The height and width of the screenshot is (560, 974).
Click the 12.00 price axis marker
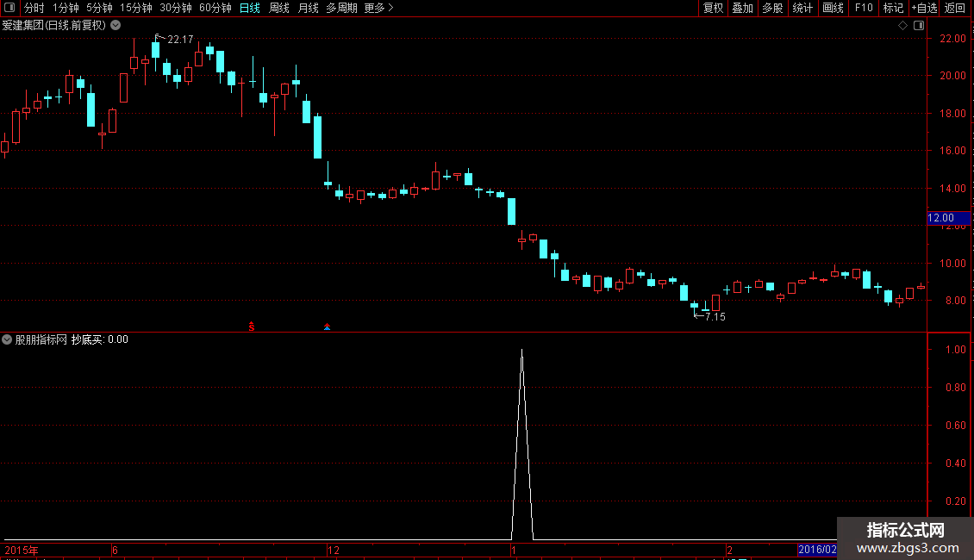tap(948, 218)
